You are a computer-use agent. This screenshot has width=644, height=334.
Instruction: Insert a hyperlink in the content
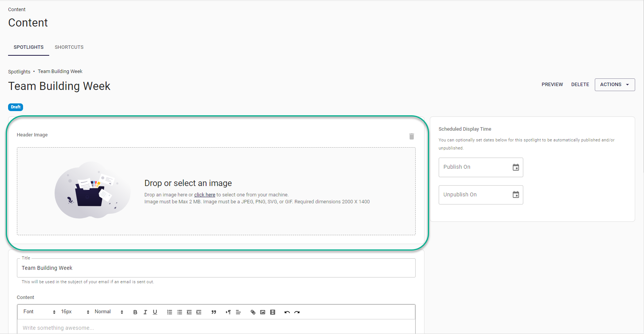point(253,312)
